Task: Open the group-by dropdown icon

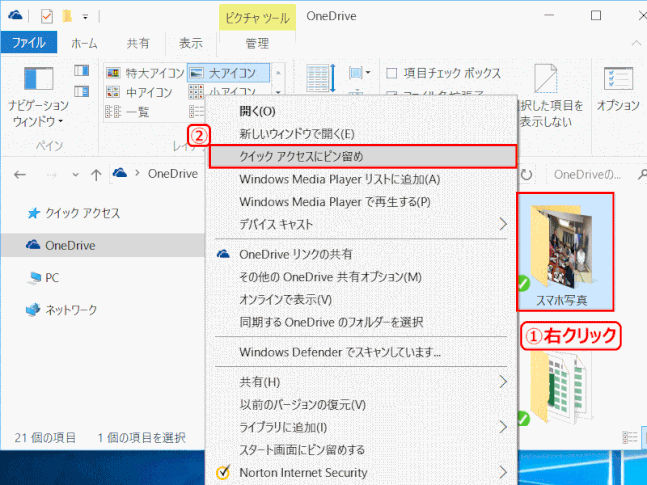Action: 359,73
